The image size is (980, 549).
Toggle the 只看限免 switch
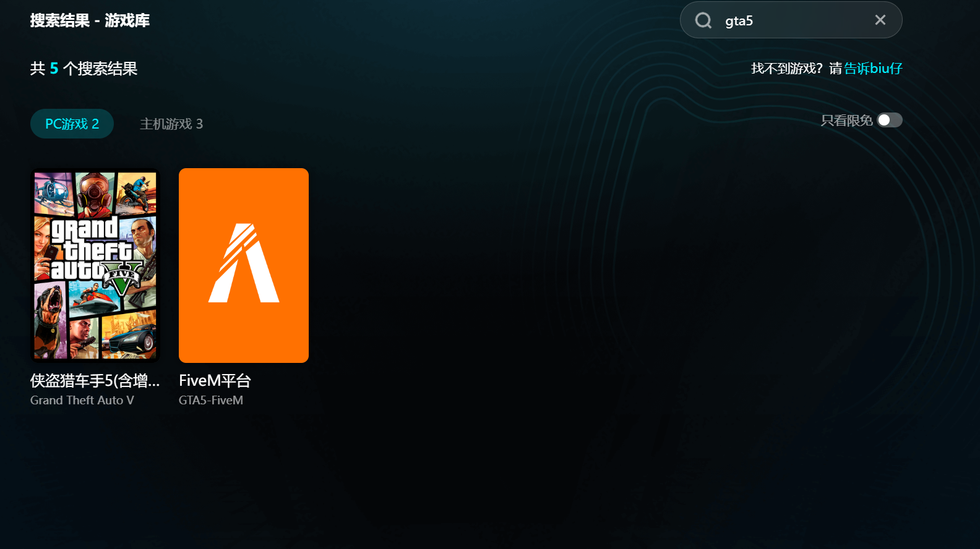click(x=890, y=120)
